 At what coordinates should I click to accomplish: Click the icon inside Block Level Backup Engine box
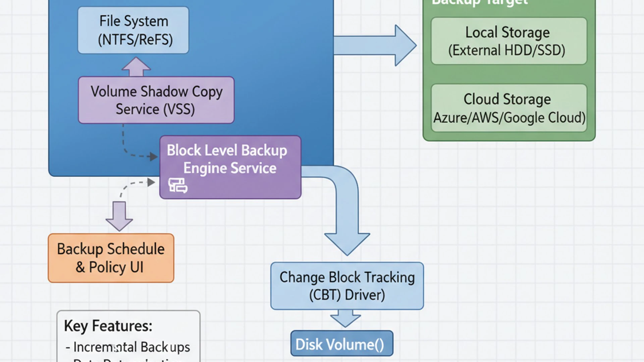tap(177, 185)
